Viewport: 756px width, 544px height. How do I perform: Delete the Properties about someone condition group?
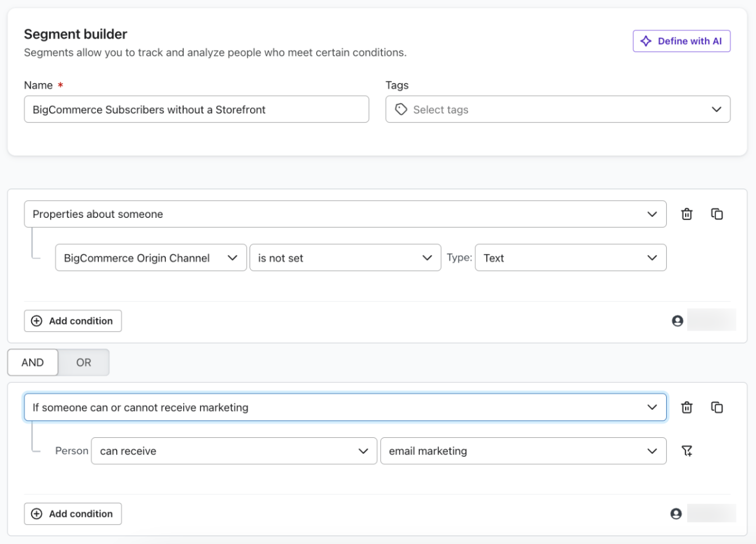click(687, 214)
